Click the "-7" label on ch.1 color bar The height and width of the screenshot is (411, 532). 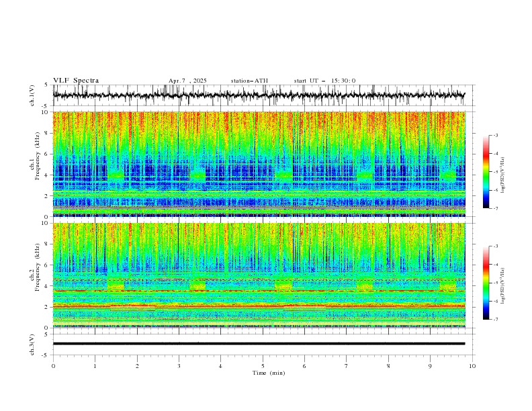pyautogui.click(x=495, y=208)
